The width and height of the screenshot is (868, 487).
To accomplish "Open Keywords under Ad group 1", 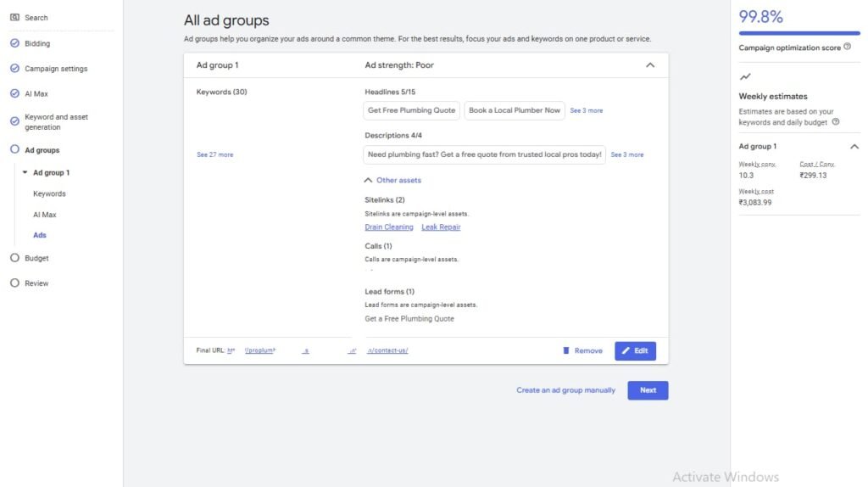I will [49, 193].
